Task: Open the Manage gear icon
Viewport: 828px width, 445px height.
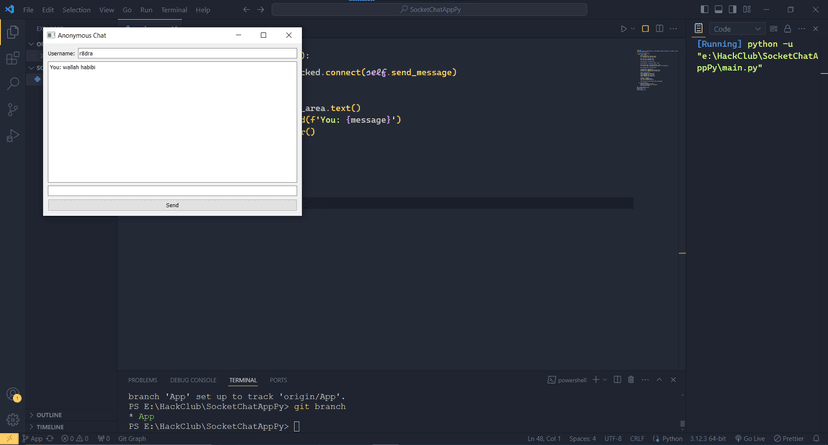Action: [x=13, y=420]
